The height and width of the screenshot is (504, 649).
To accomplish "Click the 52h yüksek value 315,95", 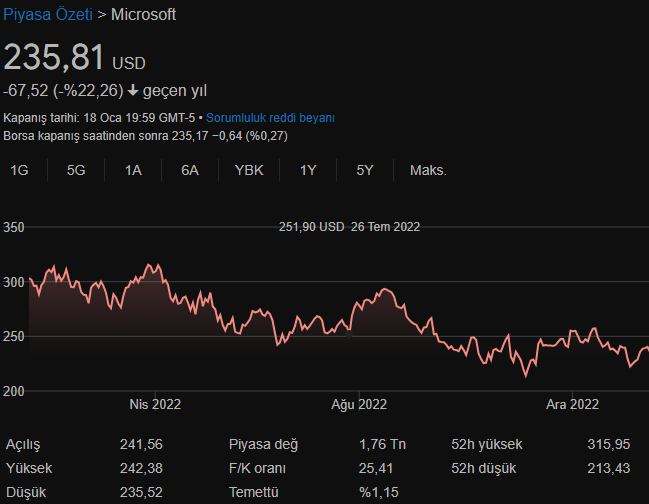I will (x=609, y=444).
